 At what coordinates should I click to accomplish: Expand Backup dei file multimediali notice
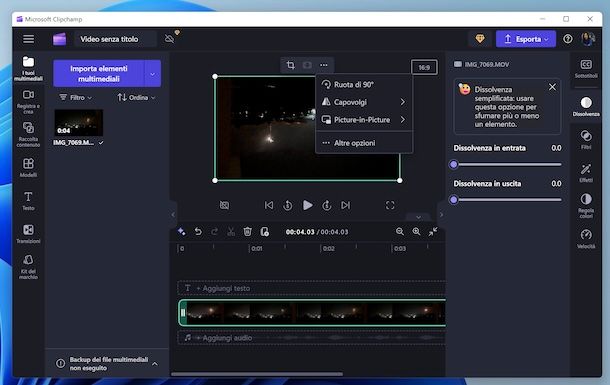click(154, 364)
